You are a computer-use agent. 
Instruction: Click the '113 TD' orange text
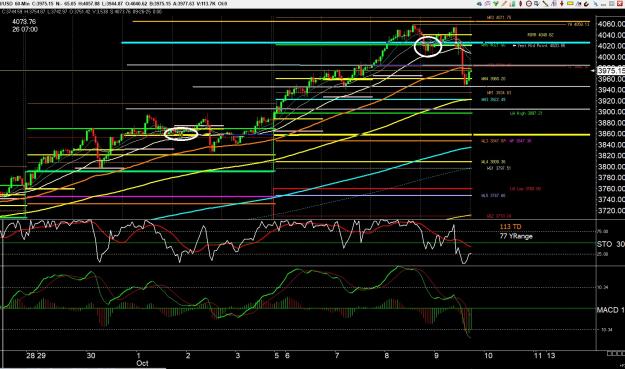(x=511, y=227)
